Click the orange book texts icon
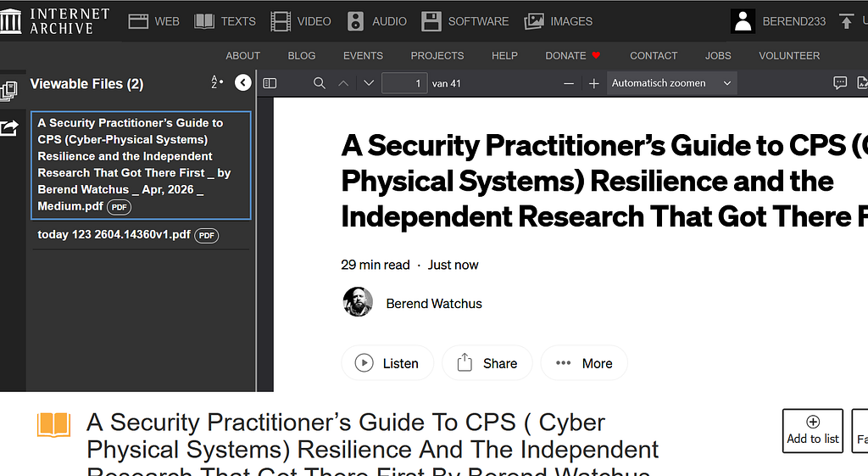The height and width of the screenshot is (476, 868). point(53,425)
